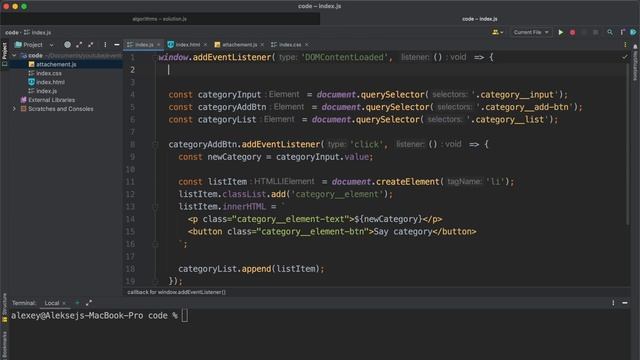This screenshot has height=360, width=640.
Task: Click the line number 8 in the gutter
Action: coord(132,144)
